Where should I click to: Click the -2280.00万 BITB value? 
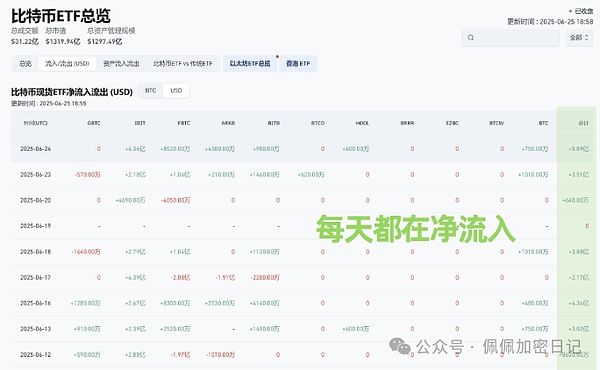pyautogui.click(x=265, y=277)
